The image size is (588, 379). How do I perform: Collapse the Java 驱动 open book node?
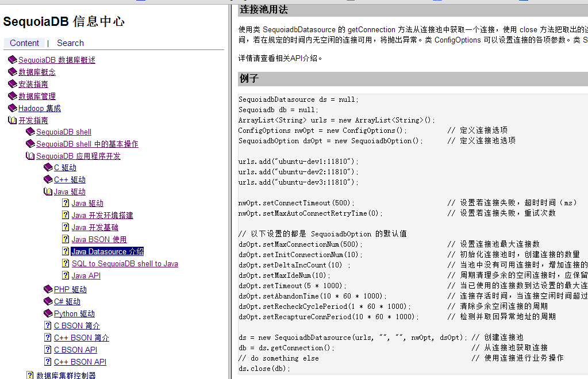[x=48, y=192]
